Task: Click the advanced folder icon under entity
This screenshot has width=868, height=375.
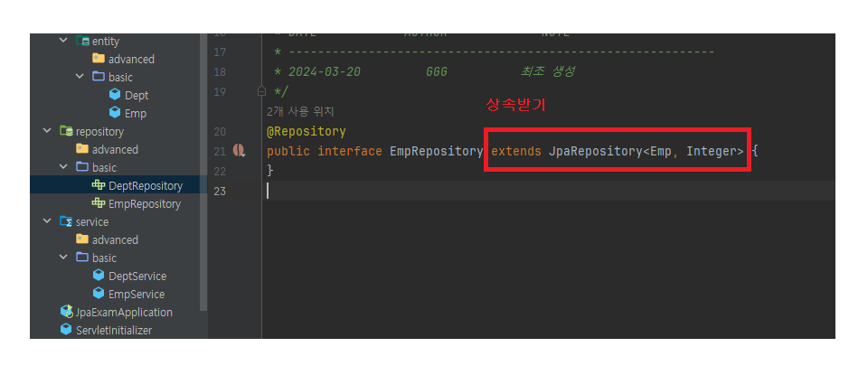Action: tap(99, 59)
